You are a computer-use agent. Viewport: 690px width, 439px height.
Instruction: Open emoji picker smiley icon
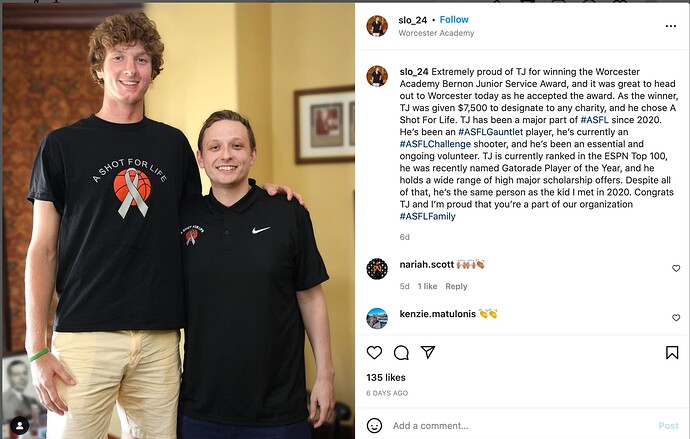pos(374,425)
